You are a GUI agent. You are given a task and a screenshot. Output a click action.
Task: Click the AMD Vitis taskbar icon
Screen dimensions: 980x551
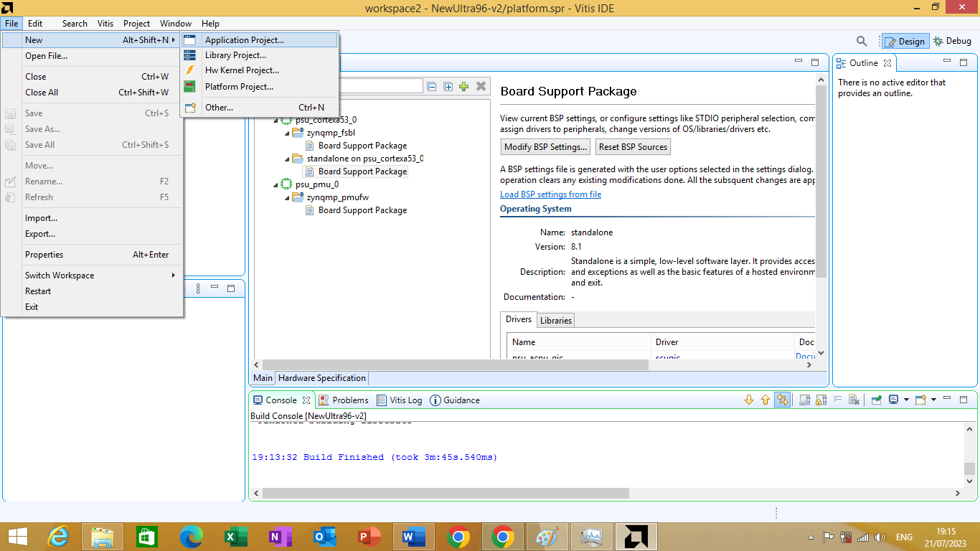636,537
